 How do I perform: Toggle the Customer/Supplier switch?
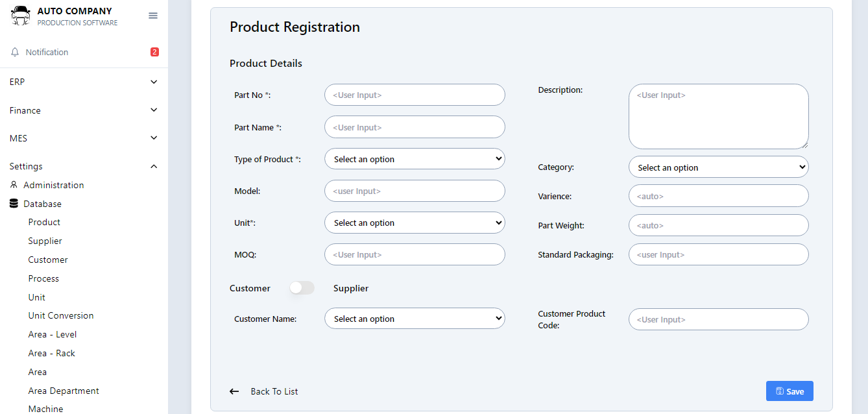click(x=302, y=287)
